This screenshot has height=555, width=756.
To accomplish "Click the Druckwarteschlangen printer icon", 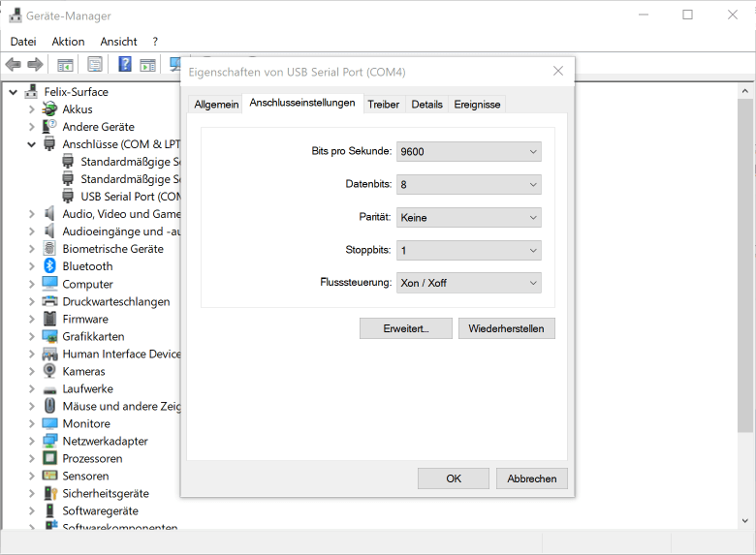I will [49, 301].
